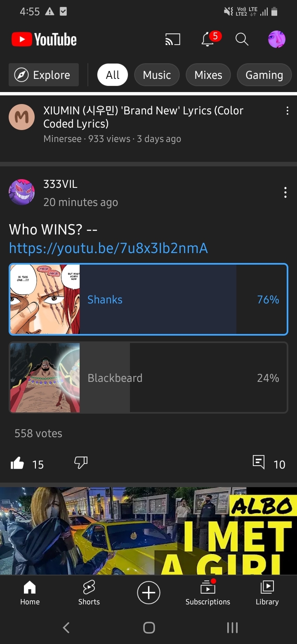Screen dimensions: 297x644
Task: Filter feed by Music chip
Action: (x=157, y=75)
